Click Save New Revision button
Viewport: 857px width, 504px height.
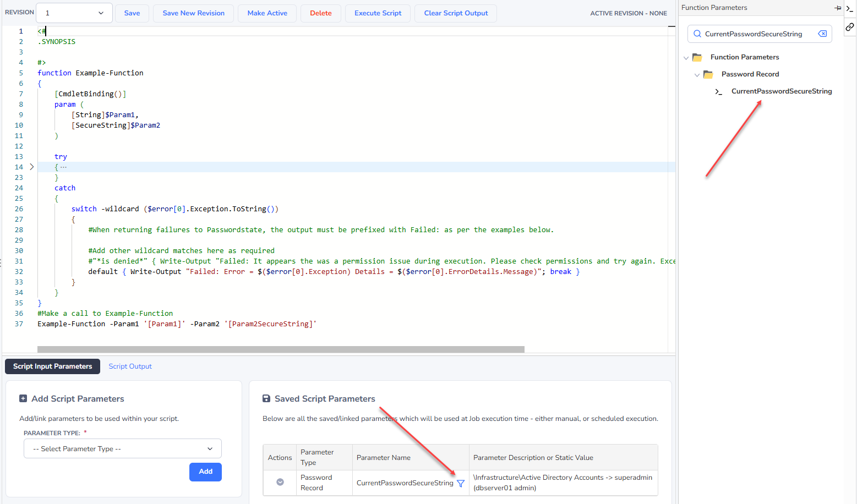pos(193,13)
